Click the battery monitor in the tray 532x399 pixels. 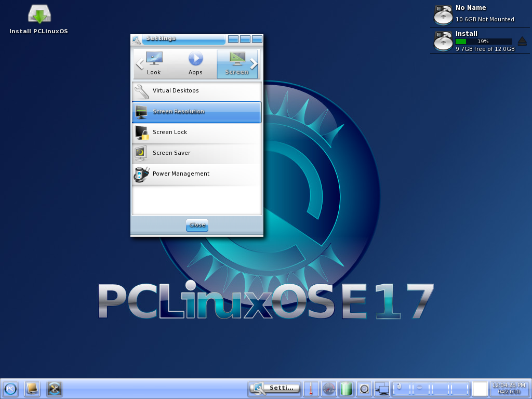346,388
